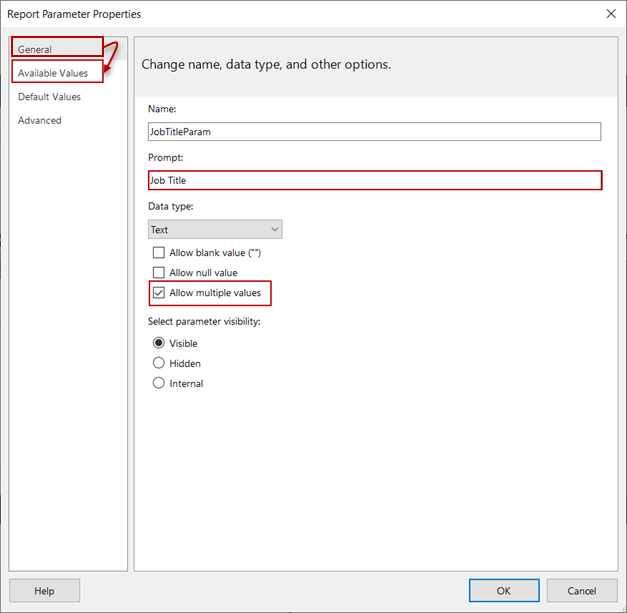The height and width of the screenshot is (613, 627).
Task: Set visibility to Internal
Action: (x=158, y=383)
